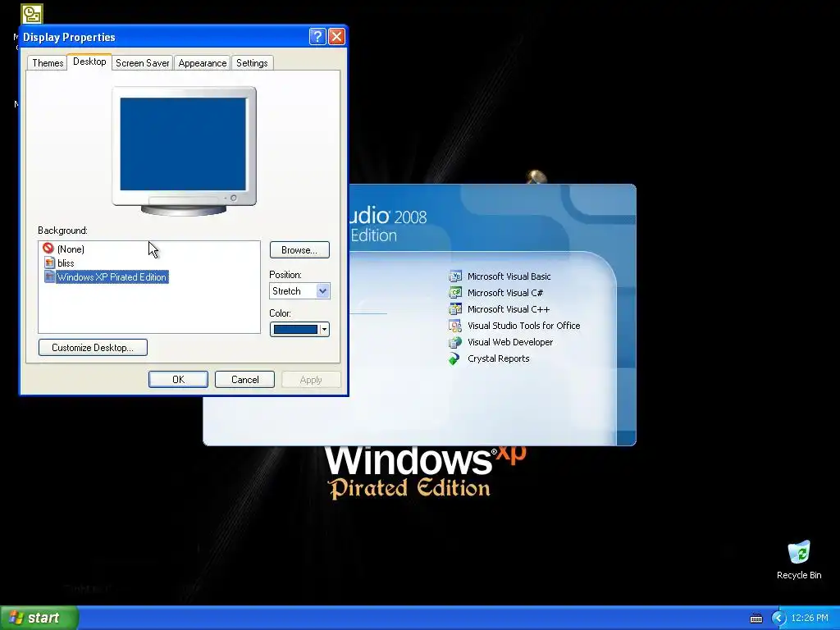This screenshot has width=840, height=630.
Task: Switch to the Themes tab
Action: (48, 62)
